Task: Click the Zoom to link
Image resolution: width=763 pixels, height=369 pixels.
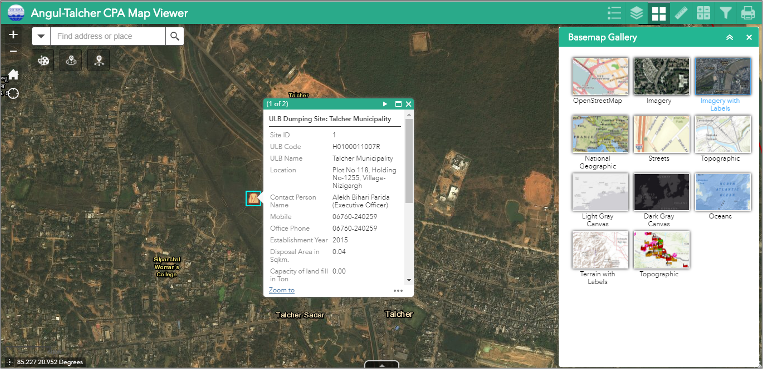Action: (x=282, y=290)
